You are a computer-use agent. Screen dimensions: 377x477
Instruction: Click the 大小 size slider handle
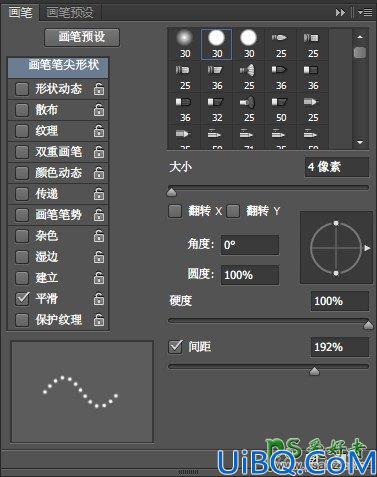coord(172,192)
